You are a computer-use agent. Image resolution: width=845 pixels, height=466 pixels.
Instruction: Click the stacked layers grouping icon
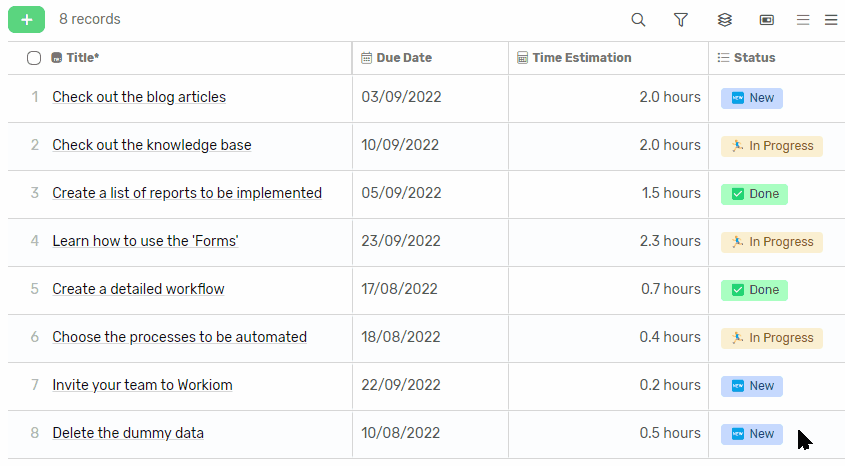[725, 20]
